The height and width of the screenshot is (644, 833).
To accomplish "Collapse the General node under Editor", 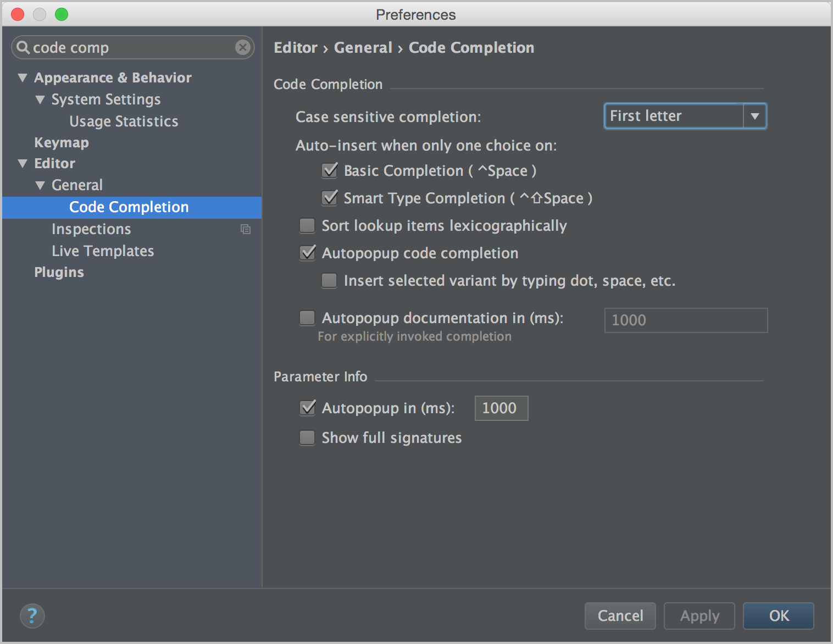I will 40,186.
